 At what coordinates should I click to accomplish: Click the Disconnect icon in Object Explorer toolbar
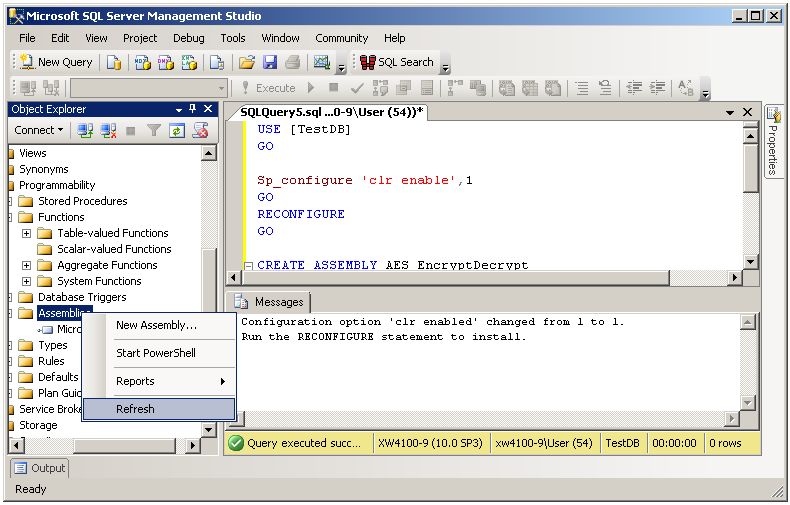[108, 130]
